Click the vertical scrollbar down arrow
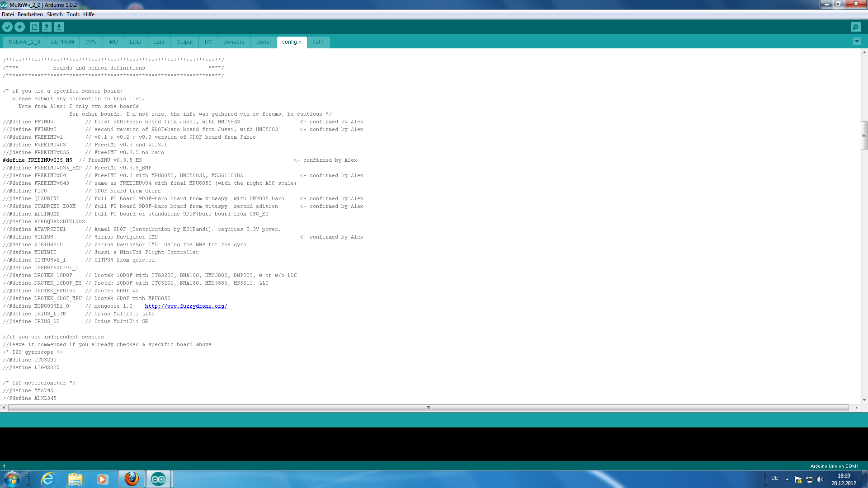The height and width of the screenshot is (488, 868). 864,400
